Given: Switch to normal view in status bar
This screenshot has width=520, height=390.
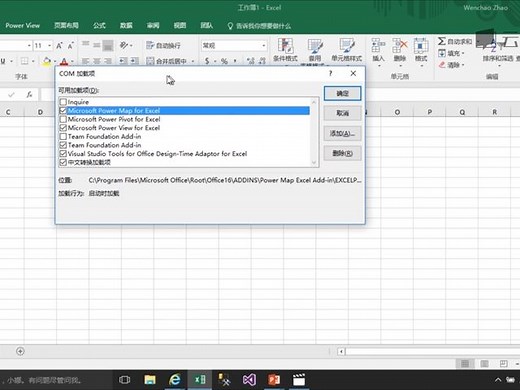Looking at the screenshot, I should coord(465,363).
